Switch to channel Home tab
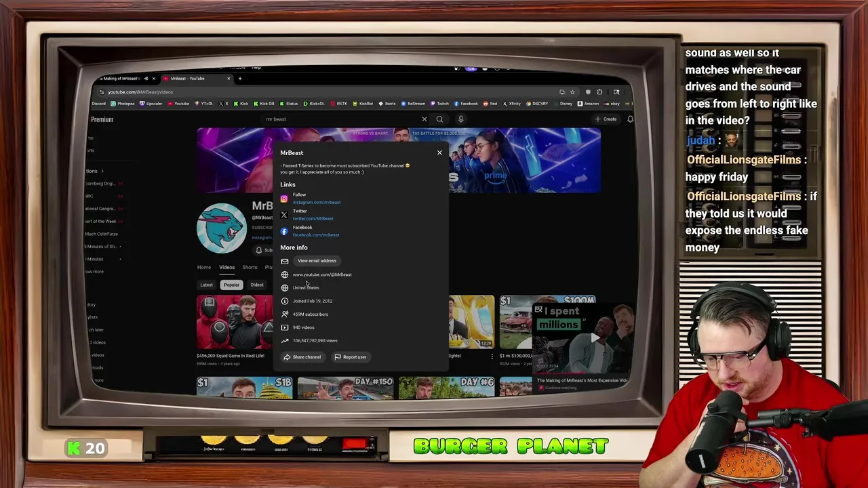 tap(204, 267)
